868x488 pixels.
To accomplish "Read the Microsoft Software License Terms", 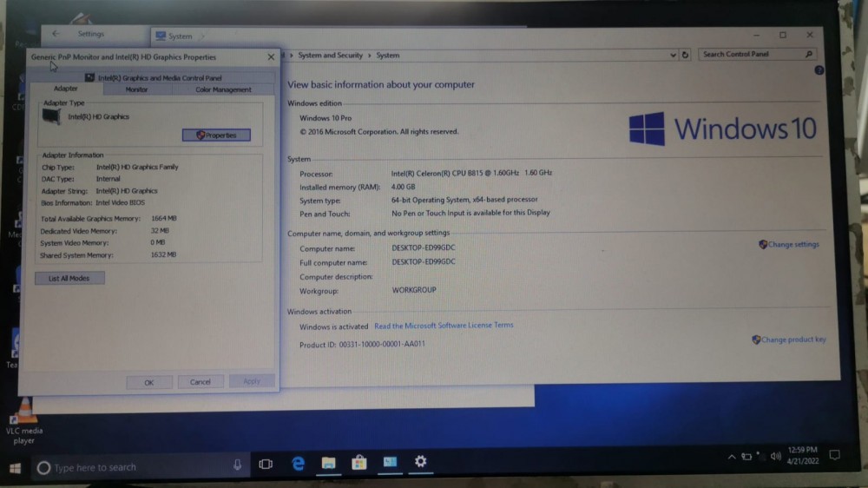I will click(444, 326).
